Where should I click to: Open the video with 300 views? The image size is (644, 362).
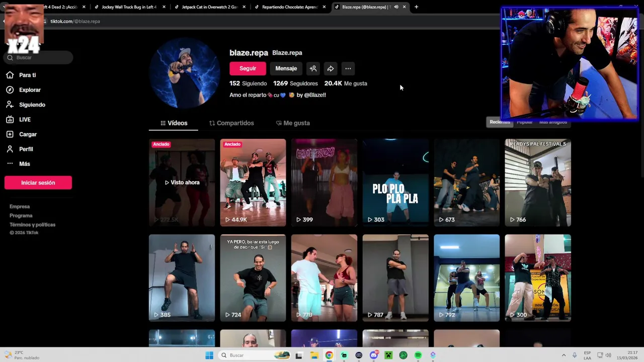pyautogui.click(x=538, y=278)
